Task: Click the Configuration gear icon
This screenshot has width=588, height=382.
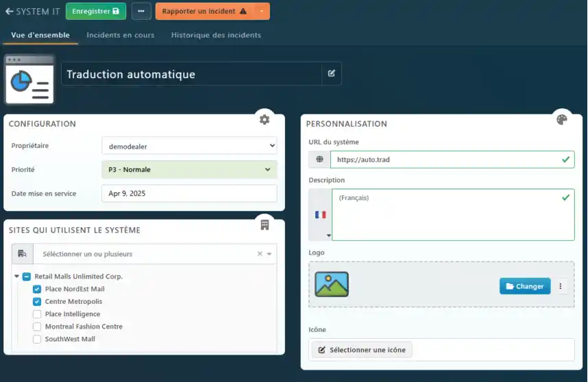Action: [x=265, y=120]
